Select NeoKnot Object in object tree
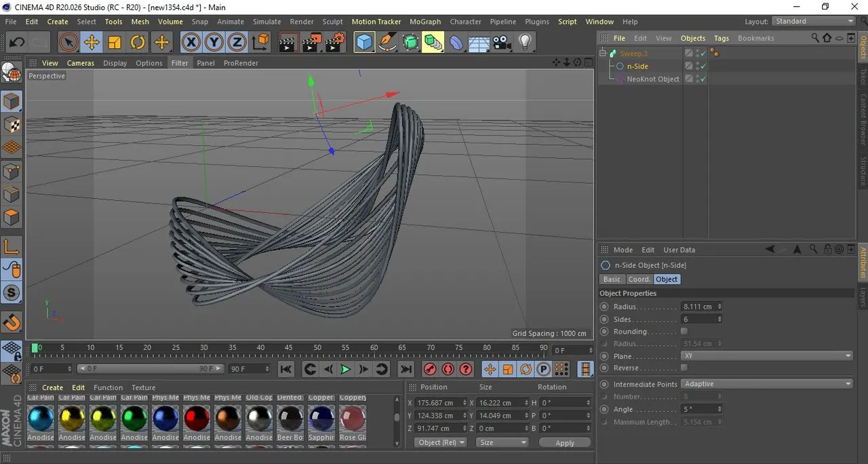The width and height of the screenshot is (868, 464). pos(653,79)
